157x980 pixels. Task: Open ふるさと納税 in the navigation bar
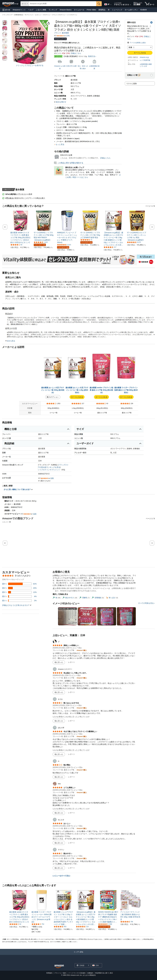[41, 10]
